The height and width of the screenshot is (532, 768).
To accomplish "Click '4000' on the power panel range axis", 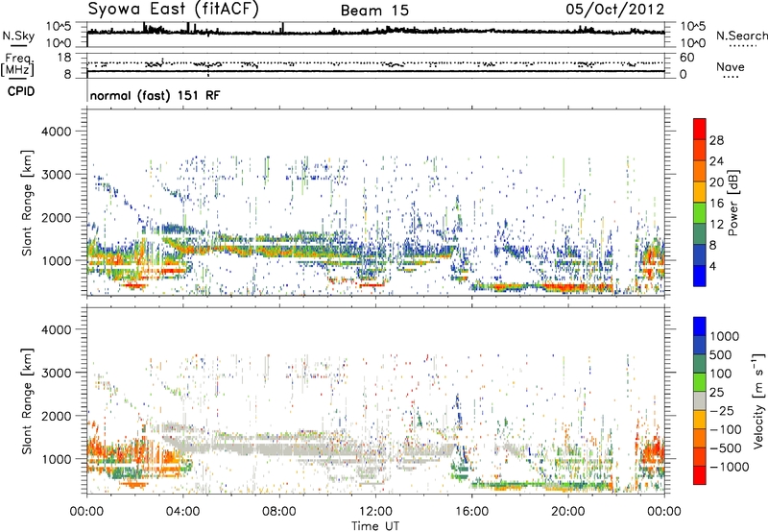I will click(57, 132).
